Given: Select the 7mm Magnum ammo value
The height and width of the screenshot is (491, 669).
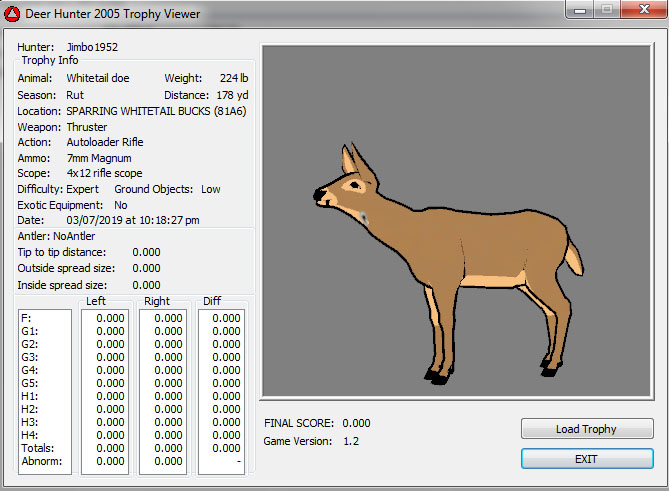Looking at the screenshot, I should pyautogui.click(x=98, y=158).
